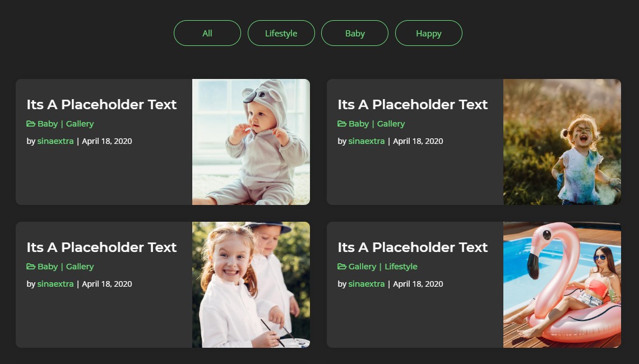Open sinaextra author in flamingo card
Screen dimensions: 639x364
coord(367,284)
